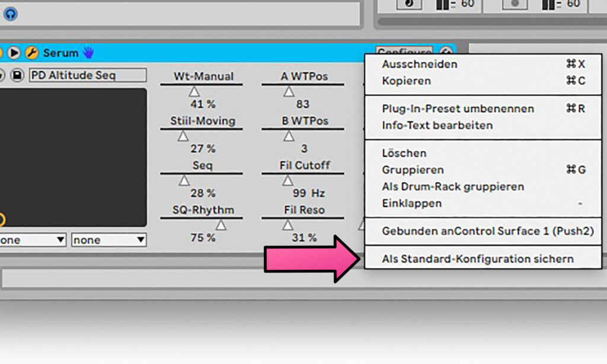Click the dark XY pad area
This screenshot has width=607, height=364.
tap(73, 157)
